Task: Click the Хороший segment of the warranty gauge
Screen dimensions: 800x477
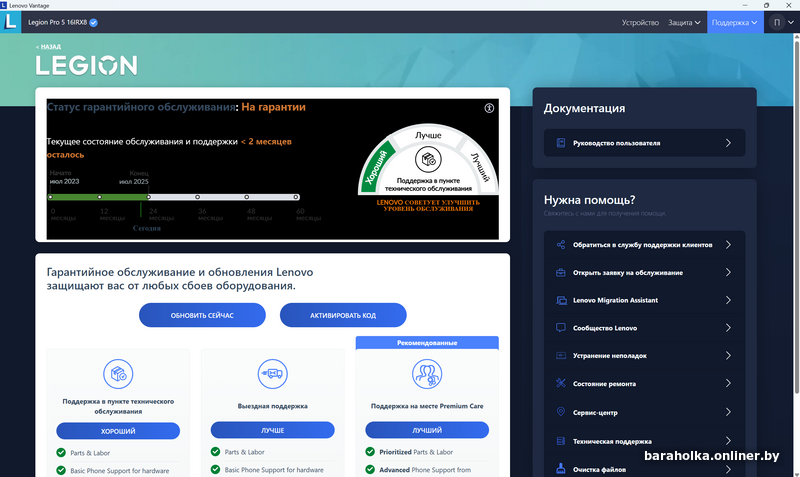Action: pyautogui.click(x=378, y=166)
